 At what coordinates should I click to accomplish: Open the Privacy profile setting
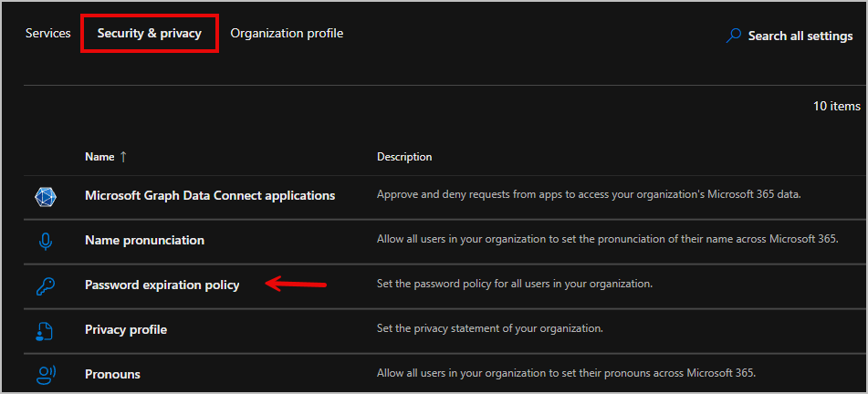click(x=126, y=330)
